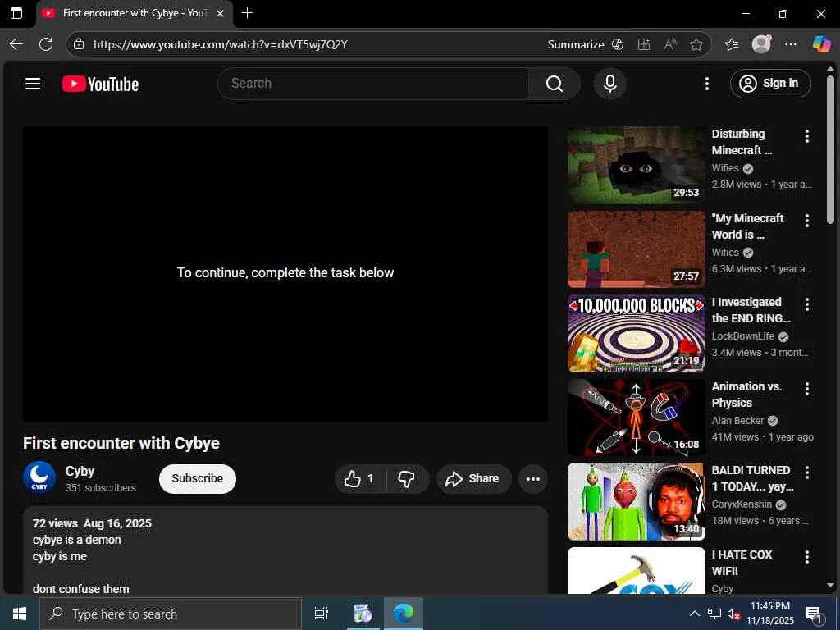Open the network tray icon
The width and height of the screenshot is (840, 630).
point(714,614)
